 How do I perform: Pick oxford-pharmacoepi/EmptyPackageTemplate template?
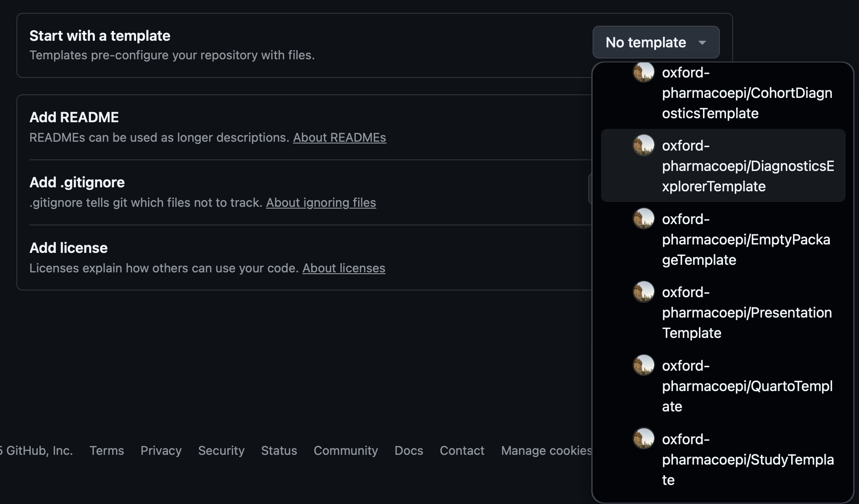[x=746, y=240]
